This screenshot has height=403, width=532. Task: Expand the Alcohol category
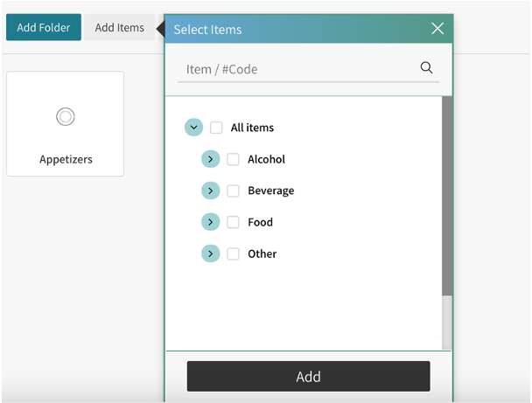[x=210, y=159]
